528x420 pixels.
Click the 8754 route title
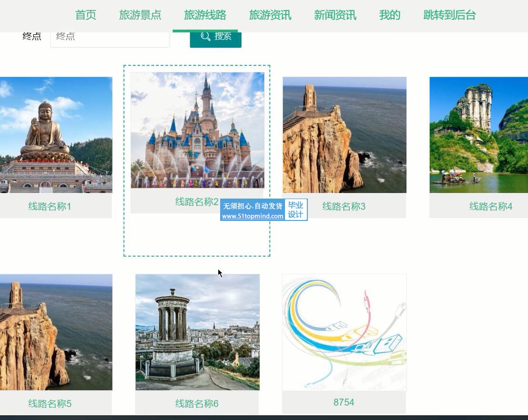point(344,402)
